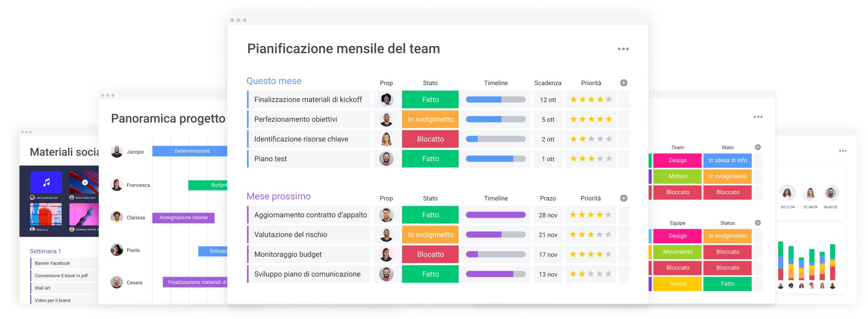Click avatar with 05:12:34 time tracked

click(x=787, y=193)
